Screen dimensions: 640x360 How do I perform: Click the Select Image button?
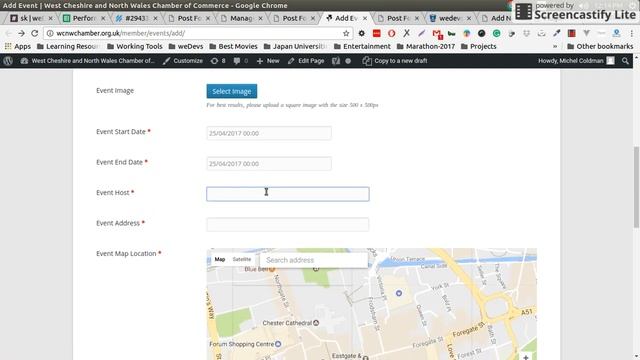click(232, 91)
